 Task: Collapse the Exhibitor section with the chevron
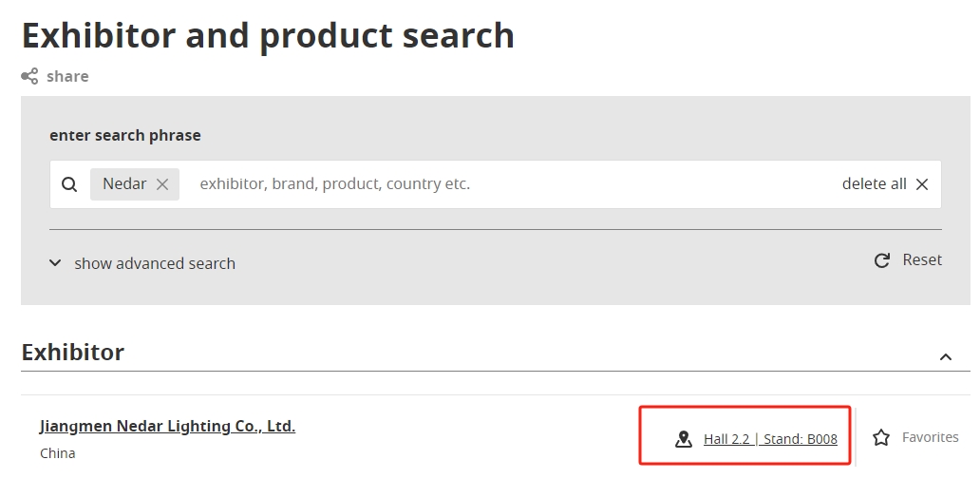pos(946,357)
